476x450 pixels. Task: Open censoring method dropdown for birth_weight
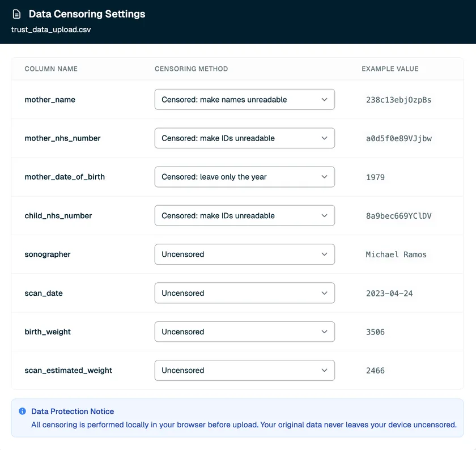245,332
